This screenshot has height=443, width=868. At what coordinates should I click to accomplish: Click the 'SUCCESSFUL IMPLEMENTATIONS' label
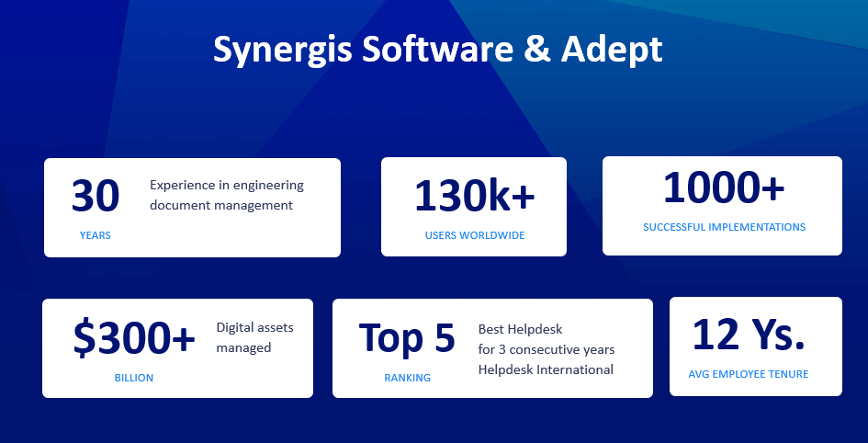click(724, 227)
